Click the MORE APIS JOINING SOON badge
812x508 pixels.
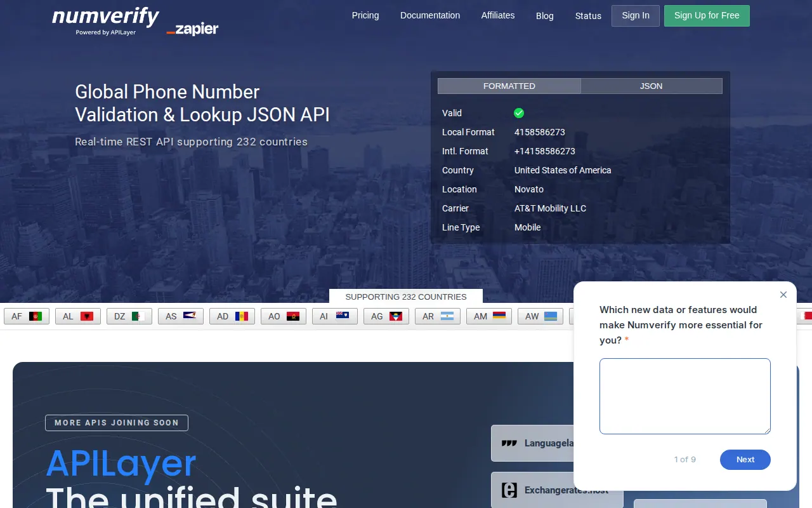point(117,423)
